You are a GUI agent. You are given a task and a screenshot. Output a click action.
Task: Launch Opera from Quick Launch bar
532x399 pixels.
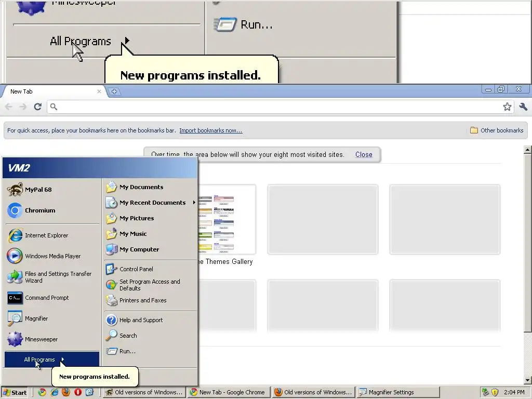click(78, 392)
